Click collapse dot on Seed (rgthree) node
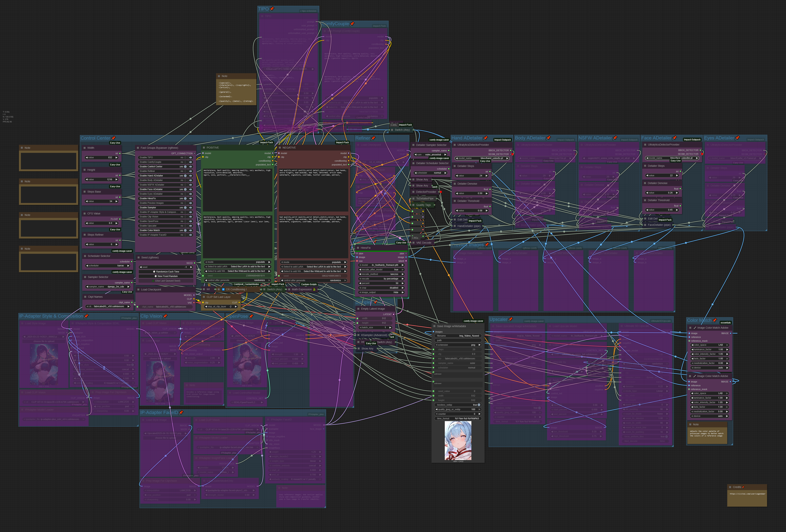Viewport: 786px width, 532px height. click(x=138, y=258)
